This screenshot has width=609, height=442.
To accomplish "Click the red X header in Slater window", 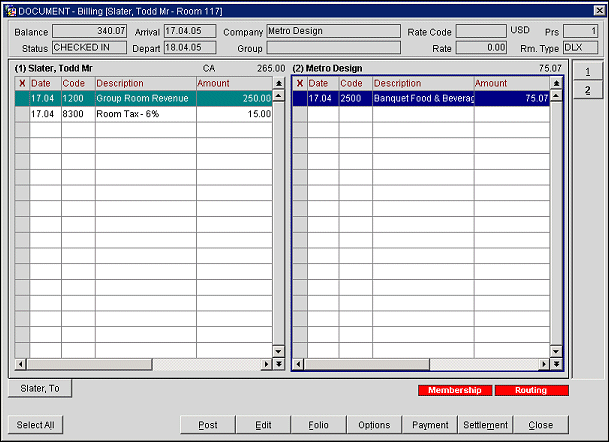I will [22, 83].
